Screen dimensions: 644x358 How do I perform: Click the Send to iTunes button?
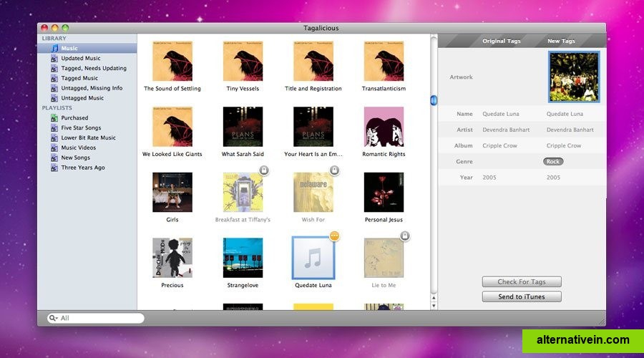(x=522, y=296)
